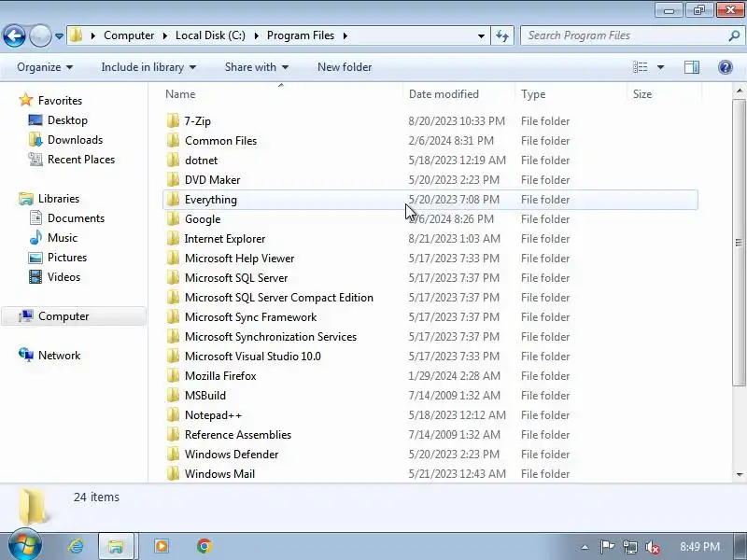Expand the arrow after Computer breadcrumb
The width and height of the screenshot is (747, 560).
tap(165, 35)
